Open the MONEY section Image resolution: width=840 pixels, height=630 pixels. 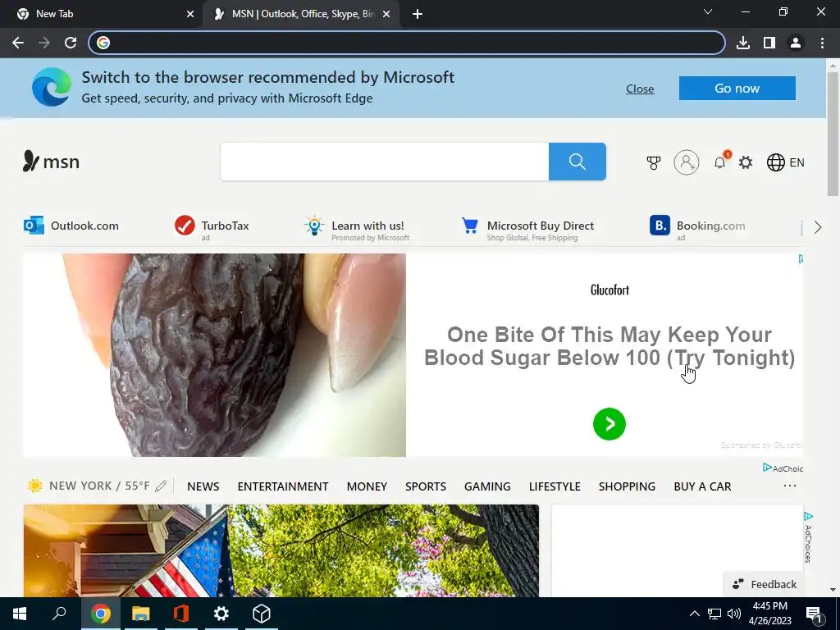[367, 486]
